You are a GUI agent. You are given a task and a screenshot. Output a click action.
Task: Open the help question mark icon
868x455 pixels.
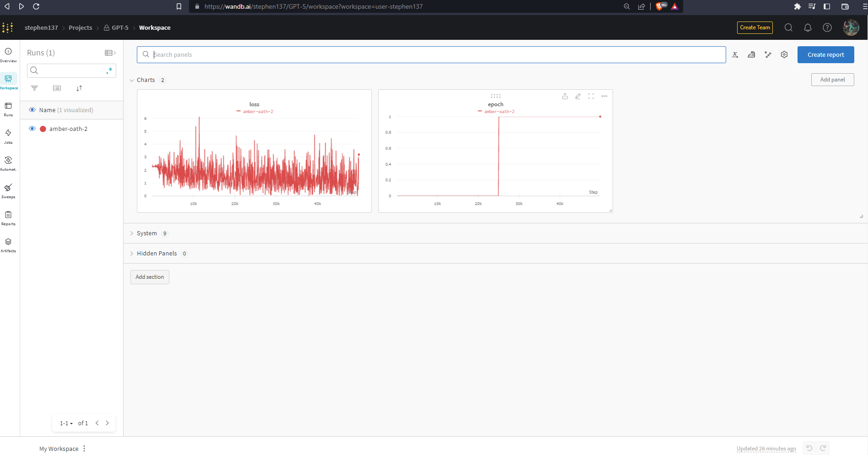[x=827, y=27]
